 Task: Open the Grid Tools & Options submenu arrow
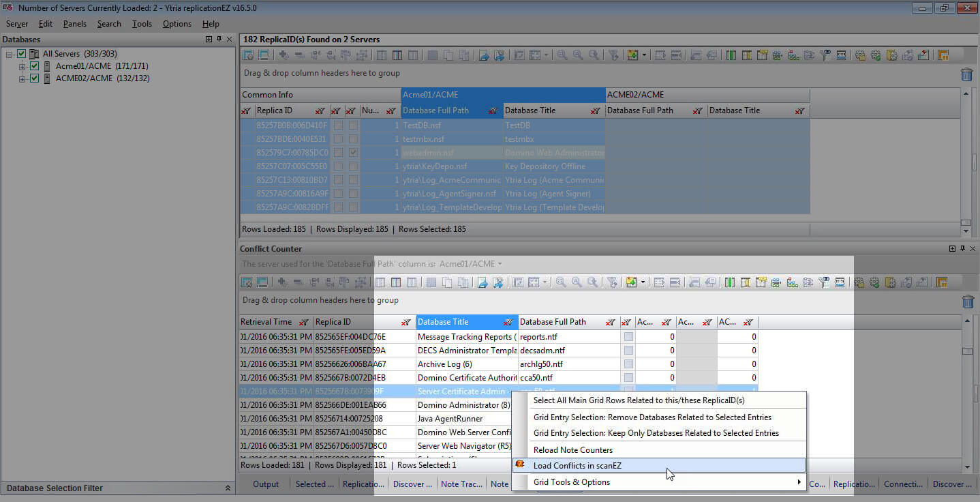(x=799, y=482)
